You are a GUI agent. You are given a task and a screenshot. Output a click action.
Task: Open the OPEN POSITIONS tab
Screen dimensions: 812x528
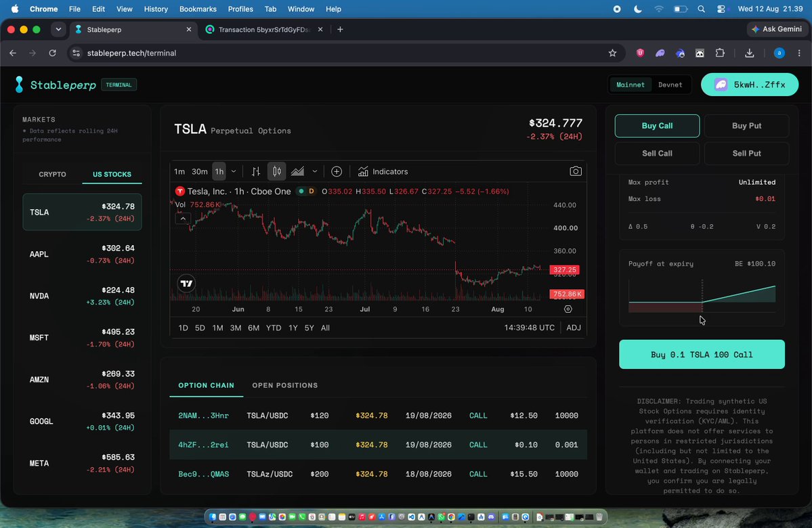click(x=285, y=385)
